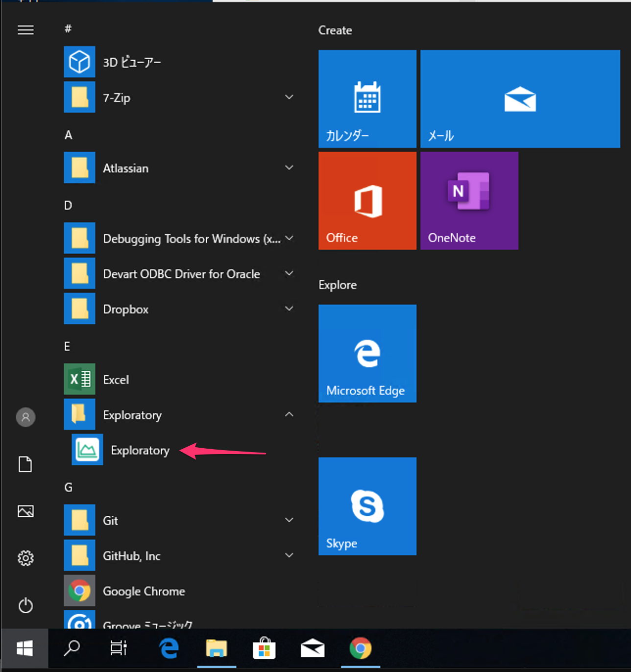Open taskbar Search magnifier
This screenshot has width=631, height=672.
point(72,648)
